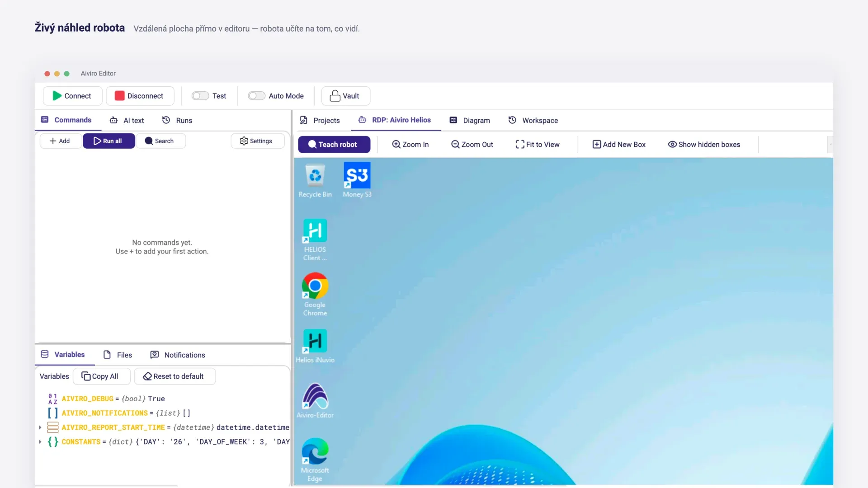
Task: Open the Projects tab
Action: point(320,120)
